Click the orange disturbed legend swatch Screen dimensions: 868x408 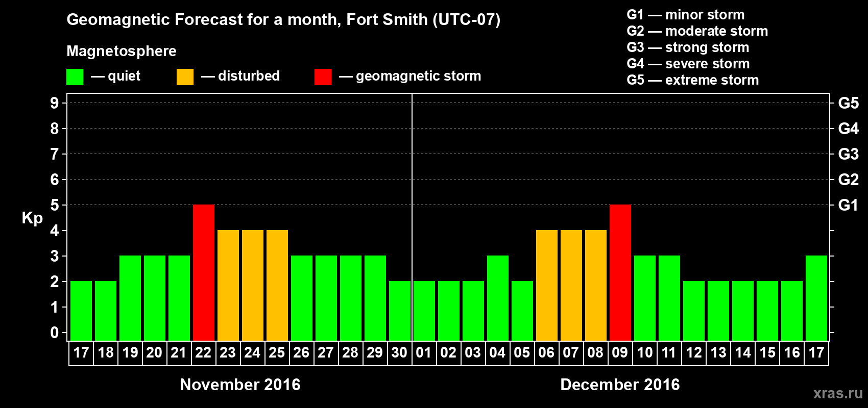[185, 77]
